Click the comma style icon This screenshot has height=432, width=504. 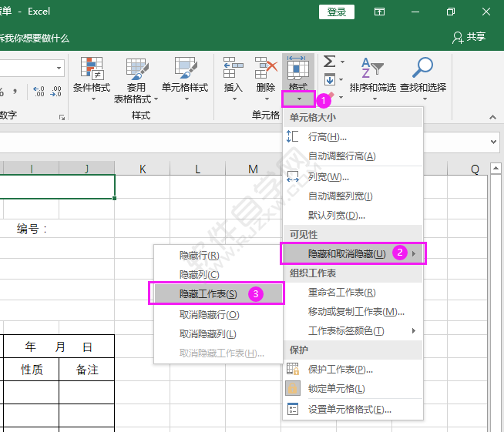coord(15,92)
